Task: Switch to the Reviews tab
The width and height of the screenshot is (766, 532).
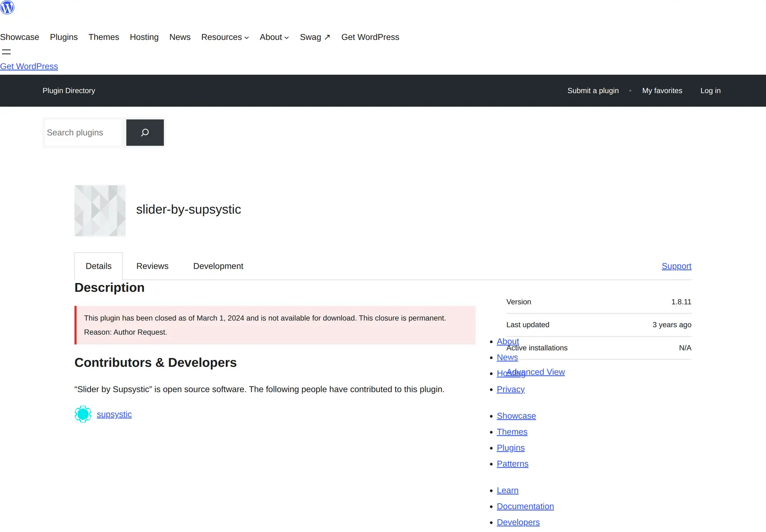Action: click(x=152, y=266)
